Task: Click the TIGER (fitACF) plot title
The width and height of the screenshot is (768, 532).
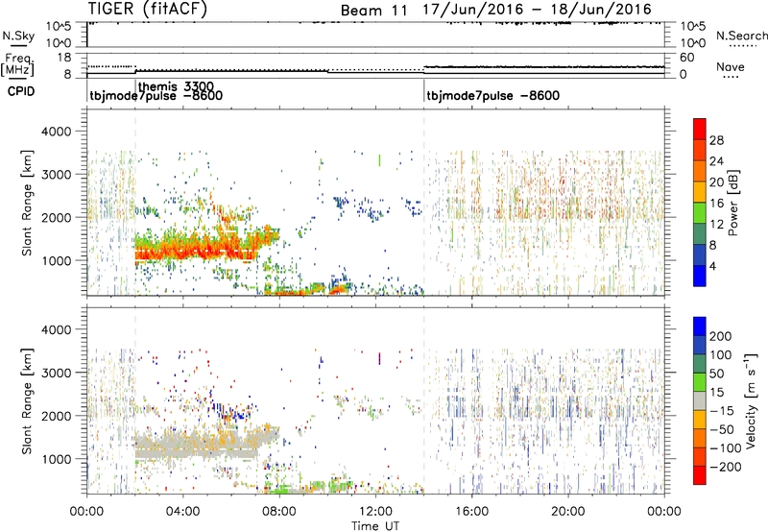Action: 148,9
